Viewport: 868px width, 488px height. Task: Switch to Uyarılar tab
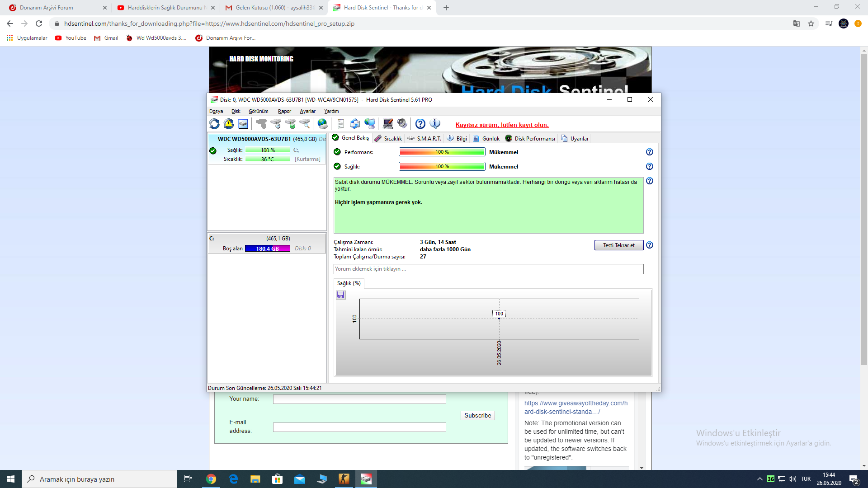pos(575,139)
